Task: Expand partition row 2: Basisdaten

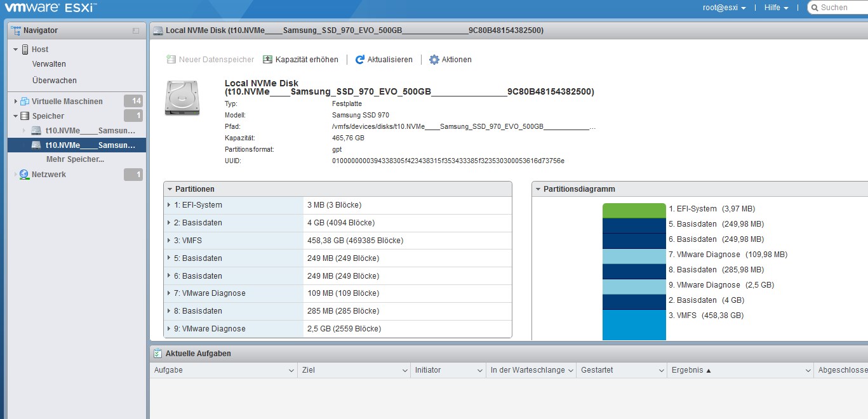Action: (x=169, y=223)
